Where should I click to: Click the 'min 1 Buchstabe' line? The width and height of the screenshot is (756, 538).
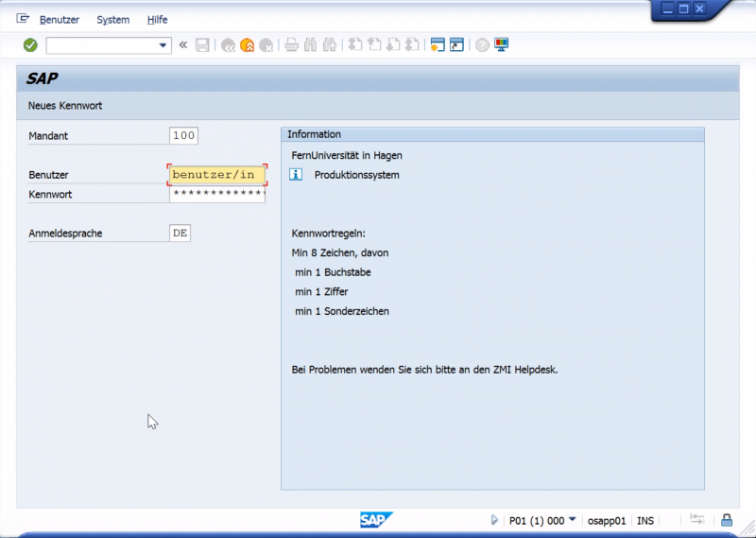point(333,272)
